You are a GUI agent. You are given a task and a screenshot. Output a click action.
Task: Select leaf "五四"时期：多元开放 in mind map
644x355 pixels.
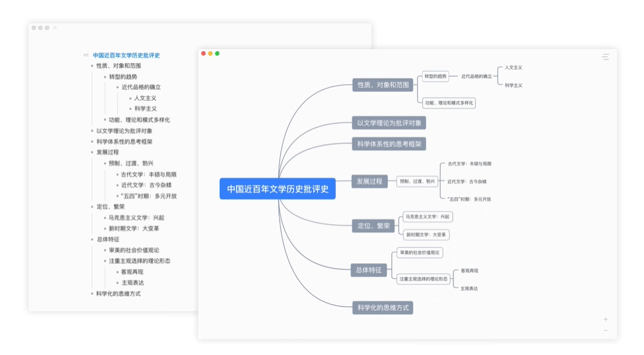[469, 199]
